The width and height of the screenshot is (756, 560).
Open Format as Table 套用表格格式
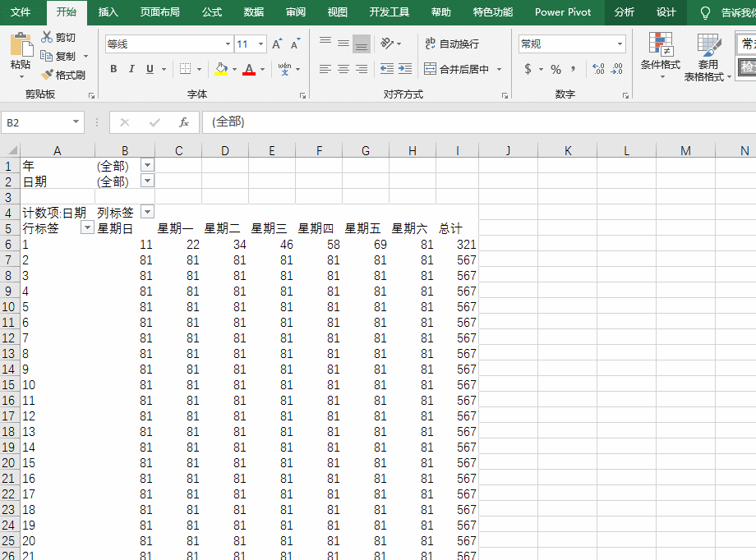pyautogui.click(x=708, y=57)
